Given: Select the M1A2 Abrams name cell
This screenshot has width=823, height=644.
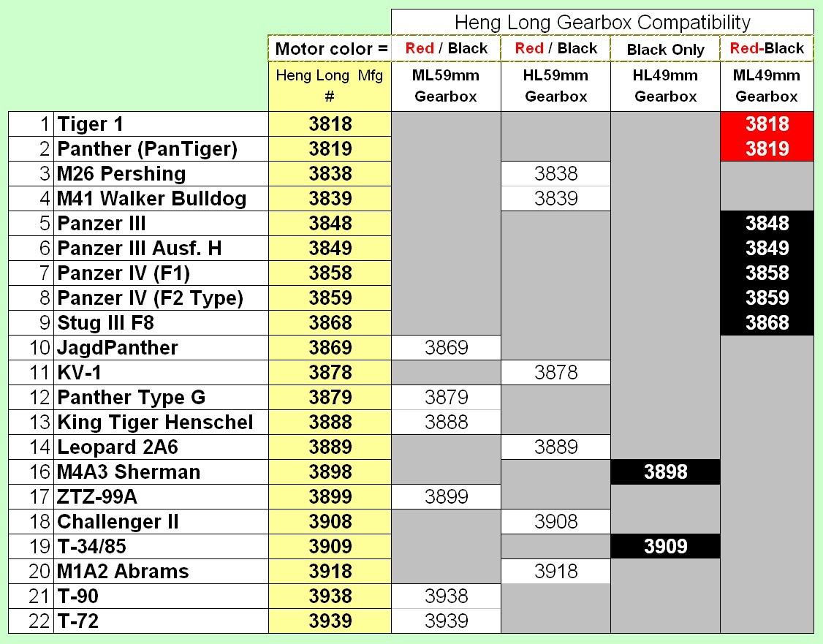Looking at the screenshot, I should point(161,571).
